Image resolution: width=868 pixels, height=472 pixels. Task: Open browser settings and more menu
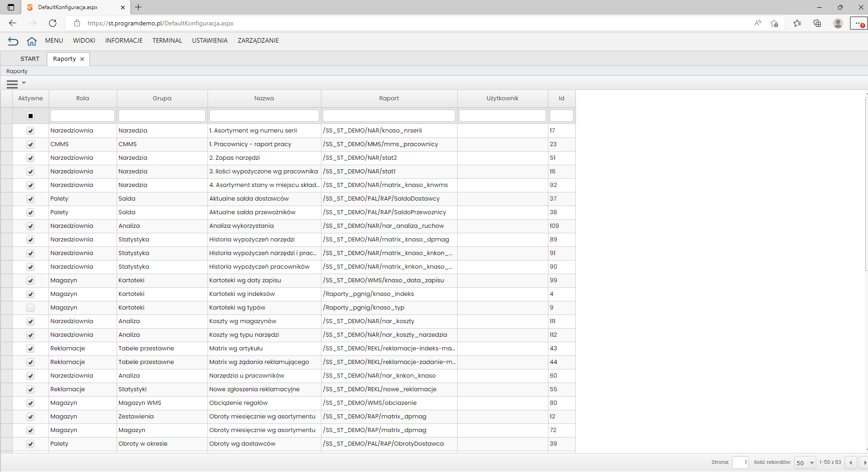pos(859,23)
